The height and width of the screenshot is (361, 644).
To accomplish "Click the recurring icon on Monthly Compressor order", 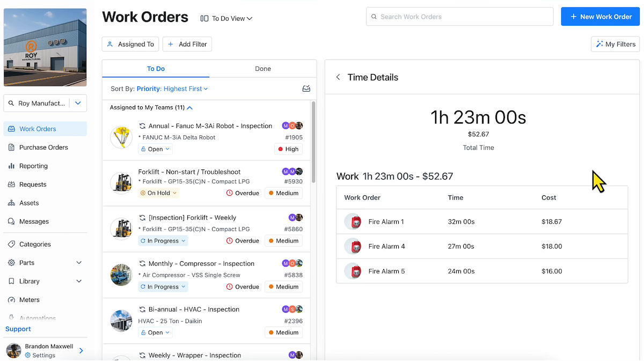I will click(142, 263).
